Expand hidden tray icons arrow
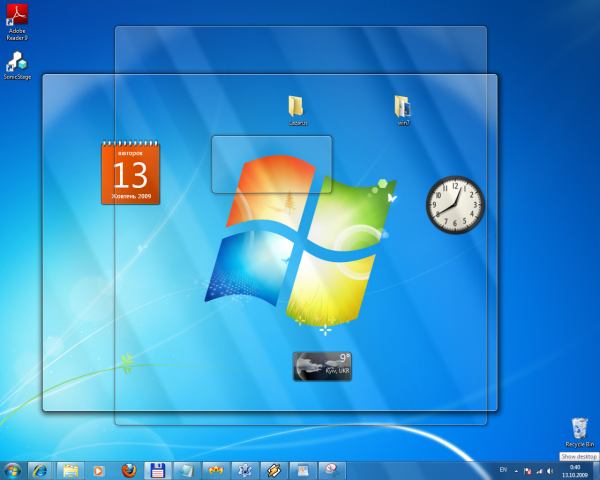Viewport: 600px width, 480px height. tap(516, 471)
